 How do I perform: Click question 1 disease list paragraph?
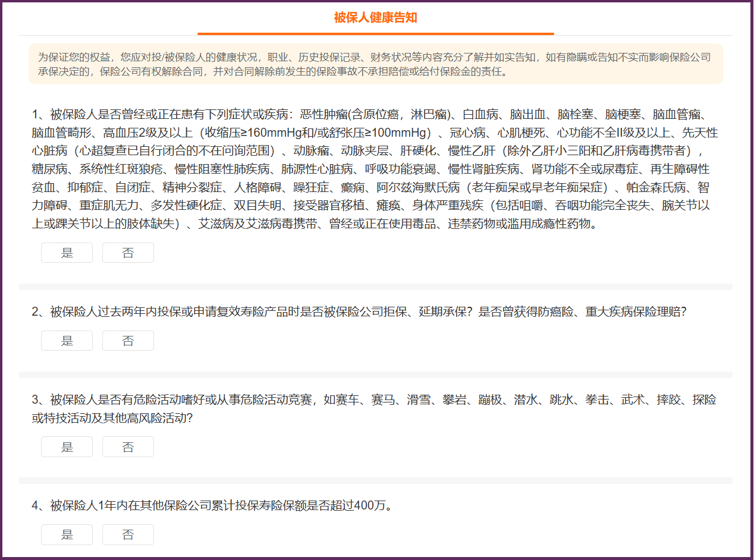pos(375,169)
